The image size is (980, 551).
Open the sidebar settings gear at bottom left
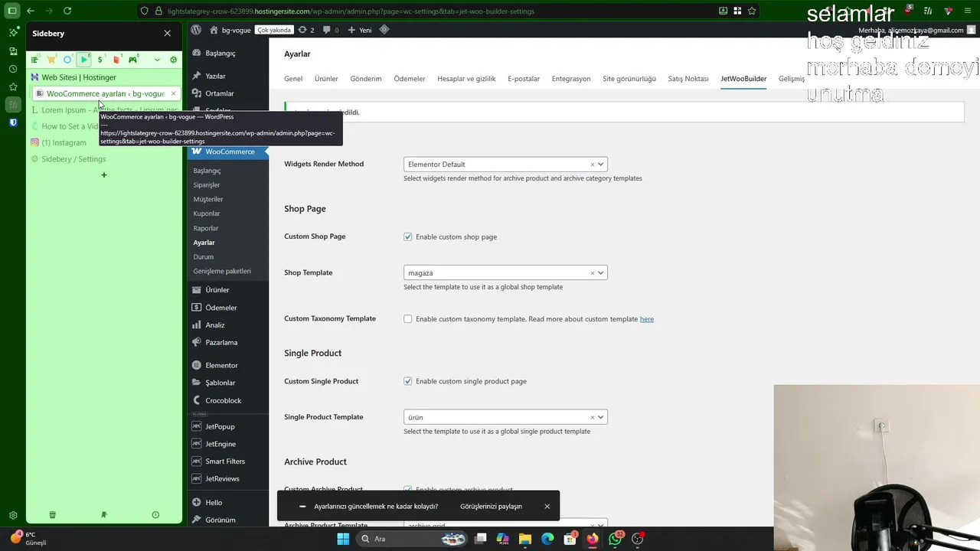(13, 515)
